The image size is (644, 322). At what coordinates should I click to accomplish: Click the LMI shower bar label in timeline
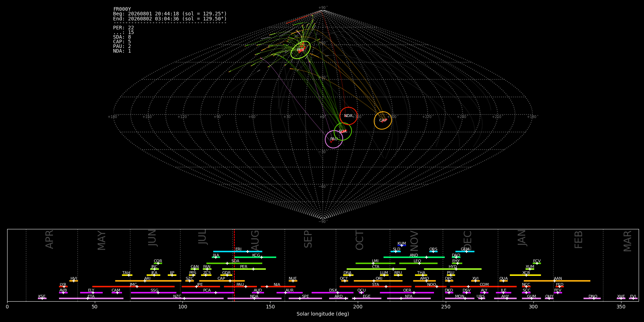pyautogui.click(x=375, y=261)
